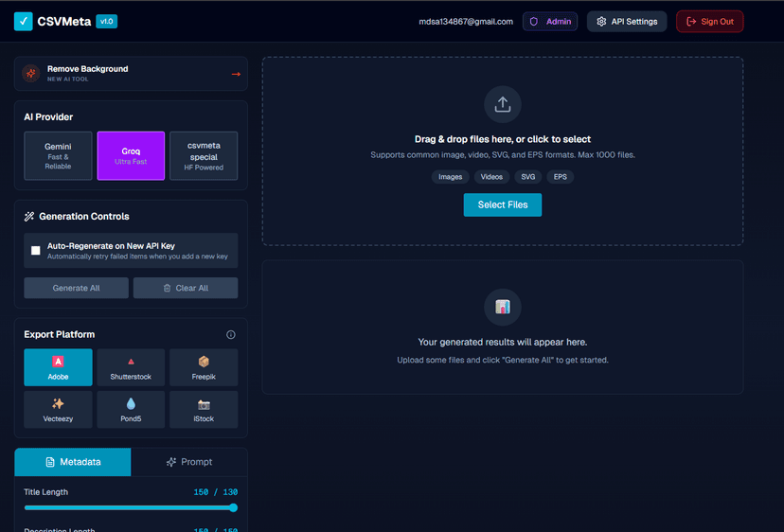The image size is (784, 532).
Task: Click the Sign Out button
Action: click(x=709, y=22)
